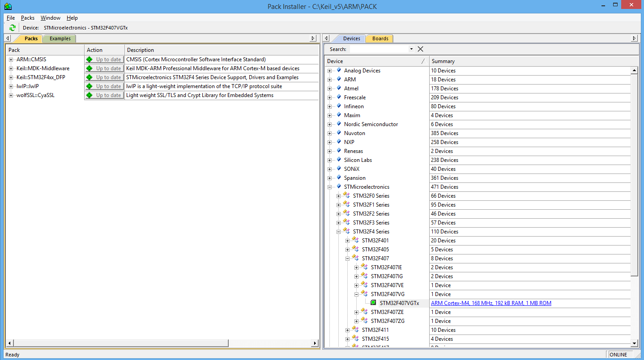Open the Search field dropdown arrow
Image resolution: width=644 pixels, height=360 pixels.
411,49
